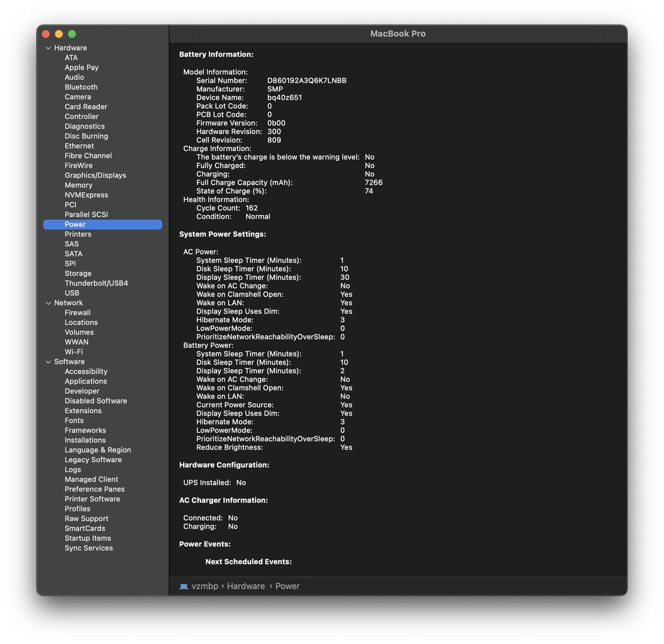
Task: Open Raw Support in the sidebar
Action: click(87, 519)
